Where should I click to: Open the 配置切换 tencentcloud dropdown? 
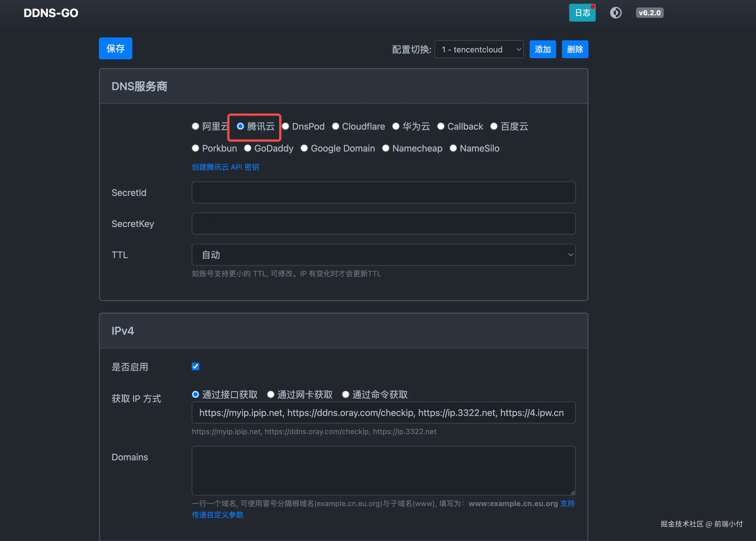(x=479, y=49)
